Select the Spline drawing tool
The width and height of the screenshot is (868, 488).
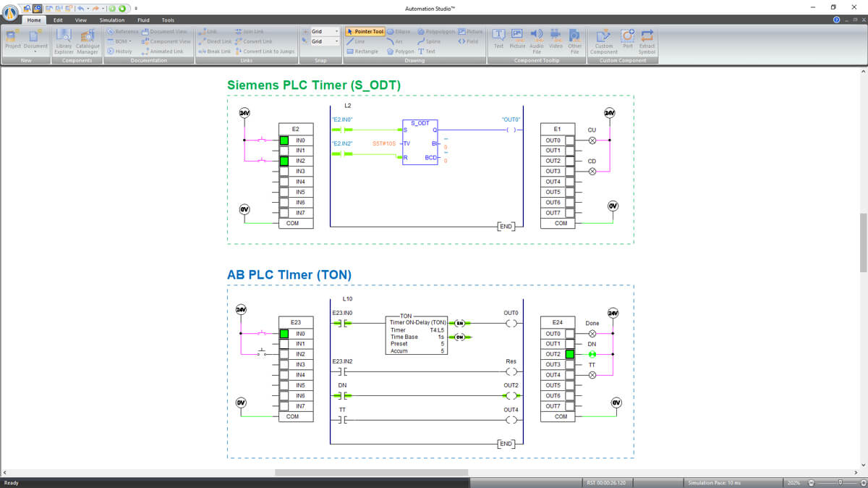429,41
